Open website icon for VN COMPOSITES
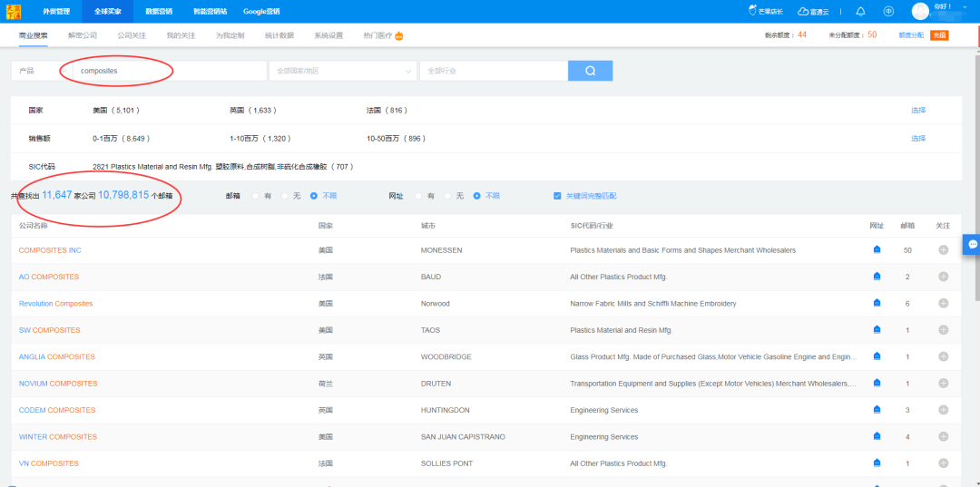 pos(877,463)
